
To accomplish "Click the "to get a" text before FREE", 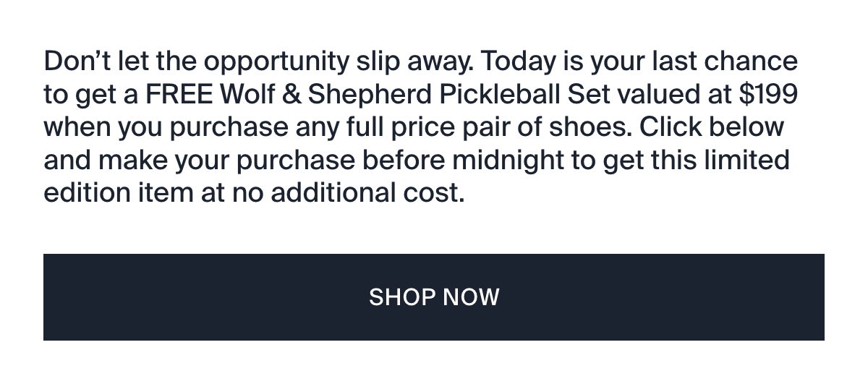I will click(93, 95).
